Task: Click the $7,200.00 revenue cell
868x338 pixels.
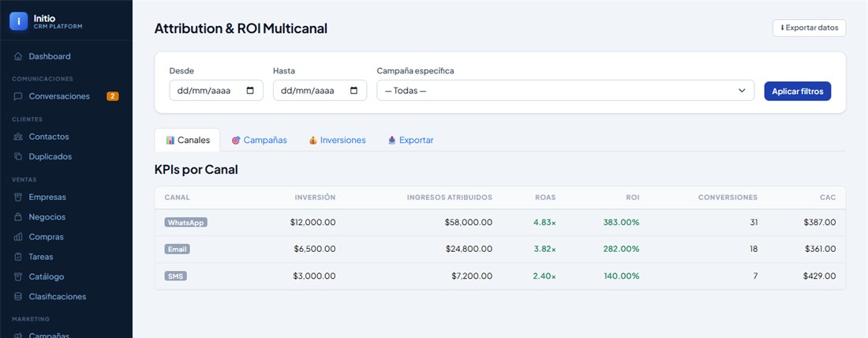Action: 471,276
